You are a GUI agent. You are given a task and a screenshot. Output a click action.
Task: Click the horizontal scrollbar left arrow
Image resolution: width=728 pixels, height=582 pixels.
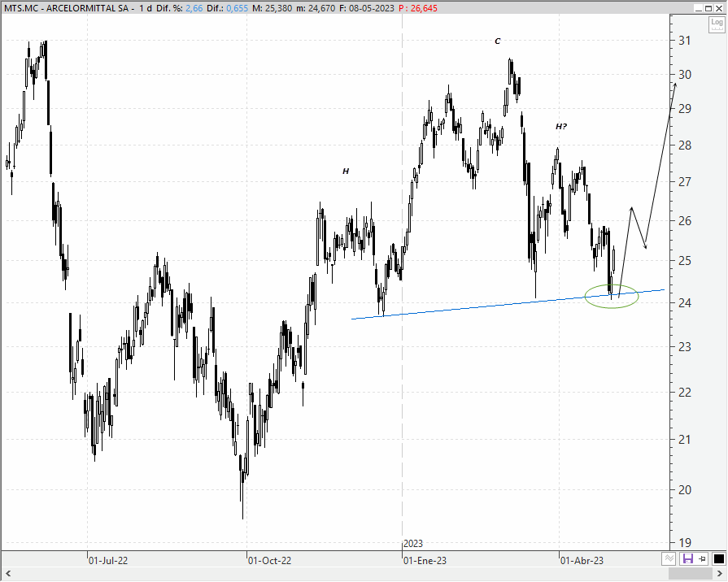7,574
